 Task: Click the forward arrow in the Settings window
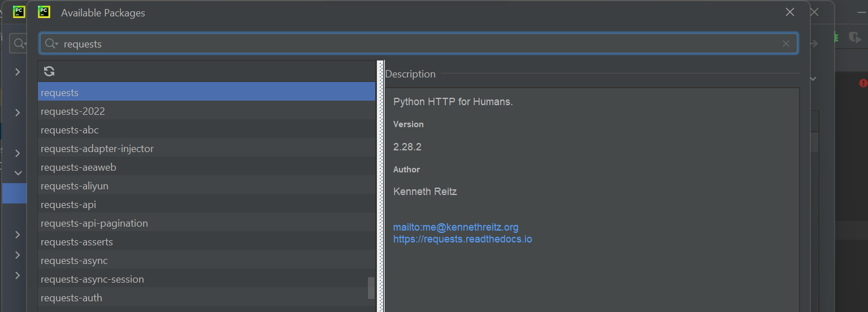[814, 44]
